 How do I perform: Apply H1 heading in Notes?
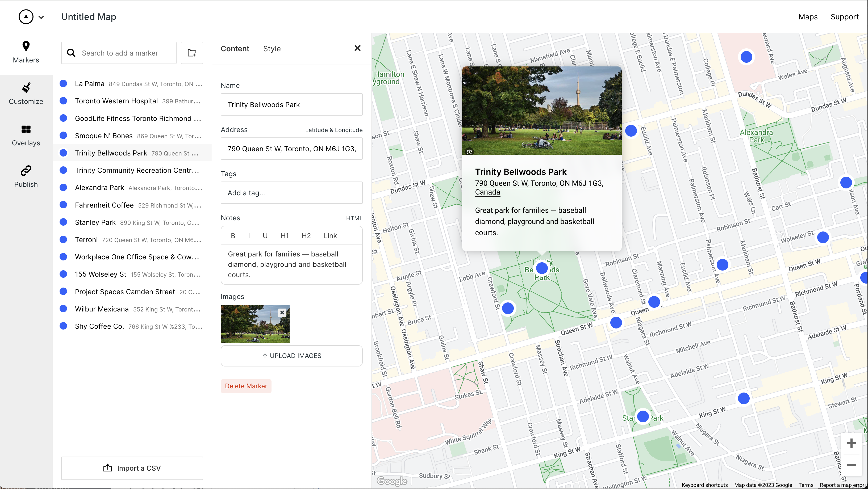point(285,236)
